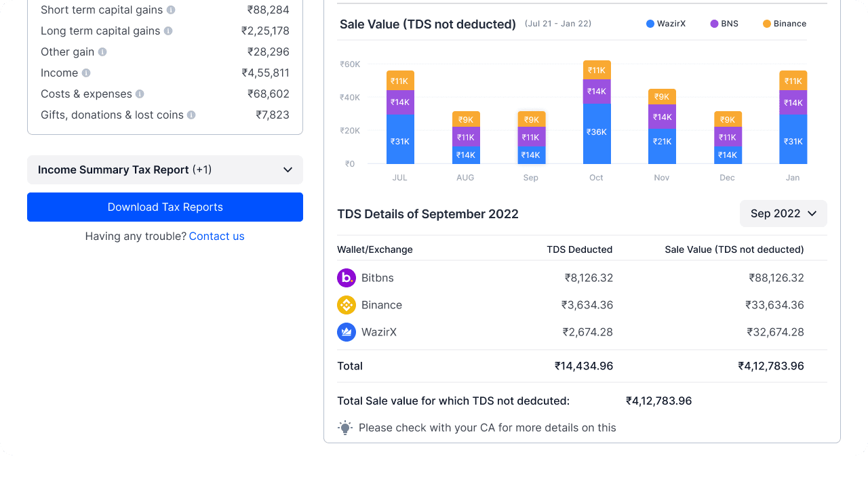Open the Contact us link
The image size is (868, 488).
pos(216,236)
